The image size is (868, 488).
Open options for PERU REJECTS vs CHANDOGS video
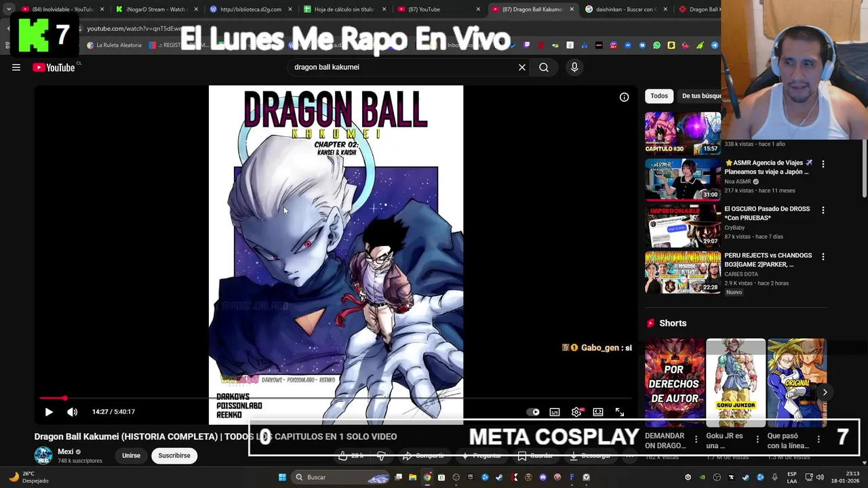coord(823,257)
